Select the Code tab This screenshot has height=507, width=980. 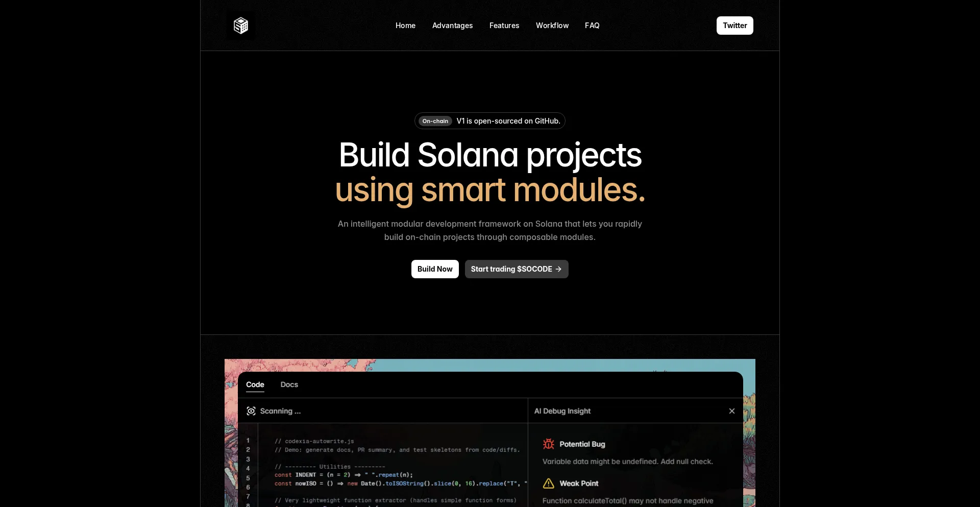pos(255,384)
